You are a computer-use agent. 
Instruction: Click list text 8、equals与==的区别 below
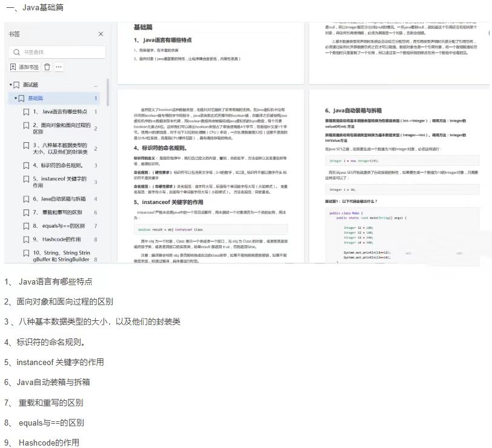click(44, 423)
